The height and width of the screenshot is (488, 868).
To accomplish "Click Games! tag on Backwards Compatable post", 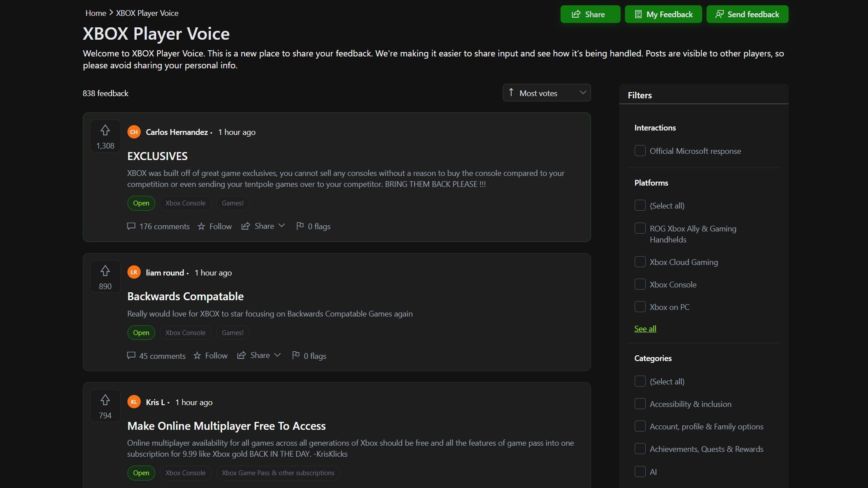I will [232, 333].
